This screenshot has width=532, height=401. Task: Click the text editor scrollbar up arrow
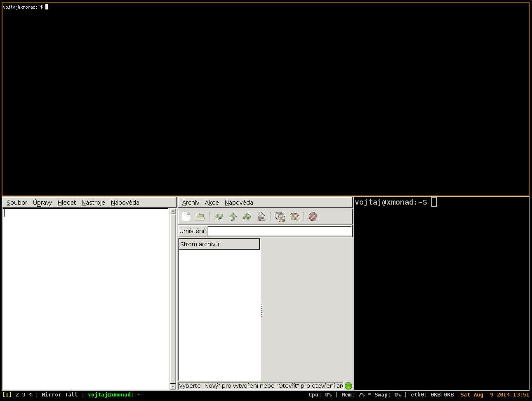(173, 211)
